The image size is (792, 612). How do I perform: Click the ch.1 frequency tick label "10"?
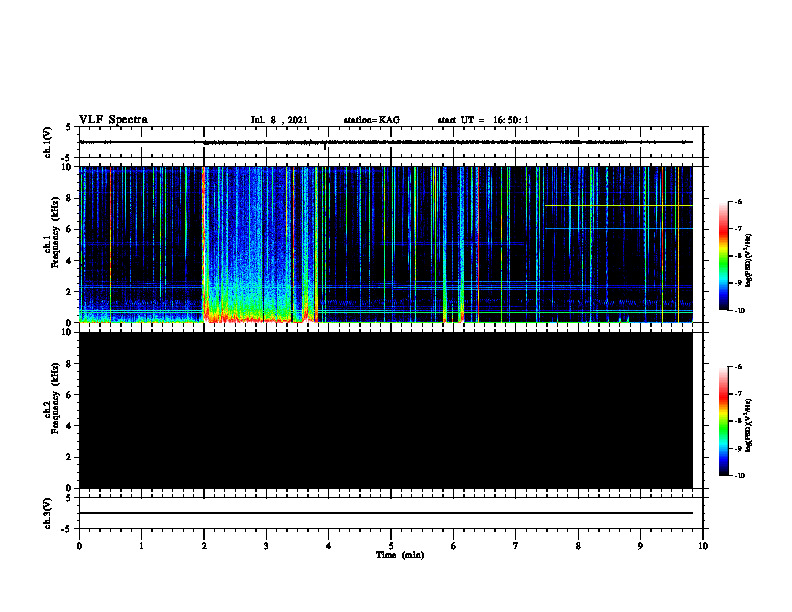click(x=66, y=167)
